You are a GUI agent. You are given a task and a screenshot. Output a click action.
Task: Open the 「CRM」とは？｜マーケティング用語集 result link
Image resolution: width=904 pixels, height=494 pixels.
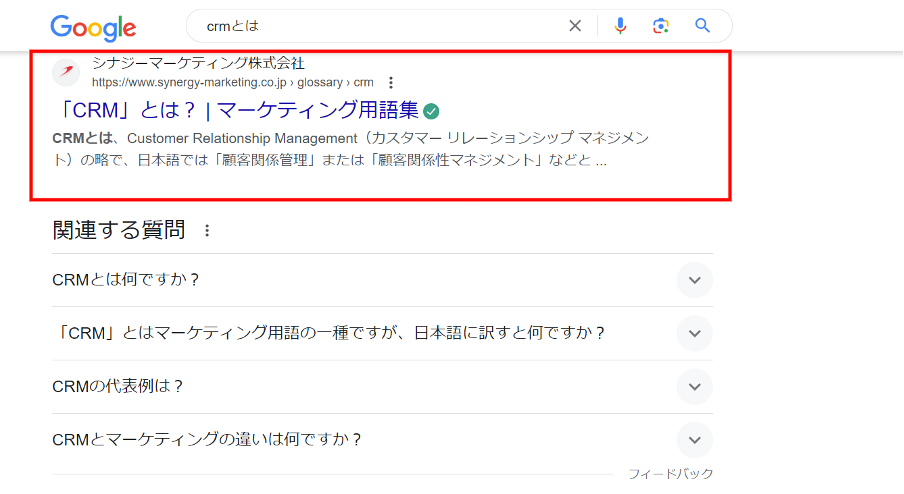(238, 110)
